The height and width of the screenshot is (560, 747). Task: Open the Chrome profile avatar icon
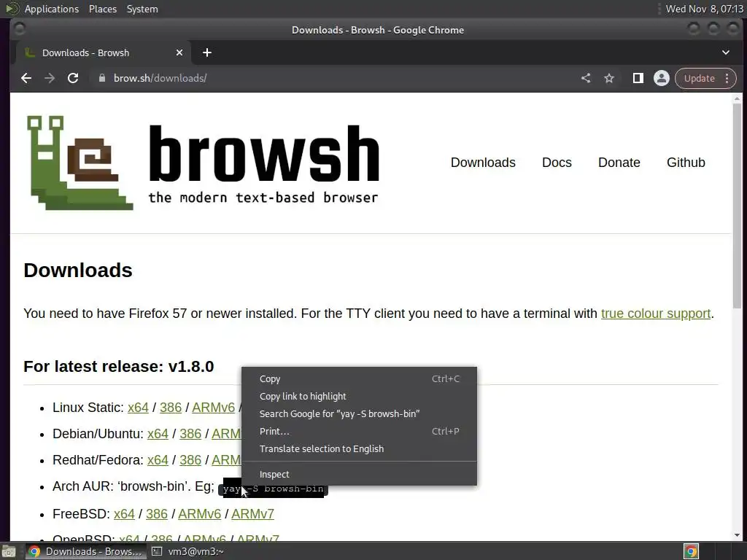click(661, 78)
